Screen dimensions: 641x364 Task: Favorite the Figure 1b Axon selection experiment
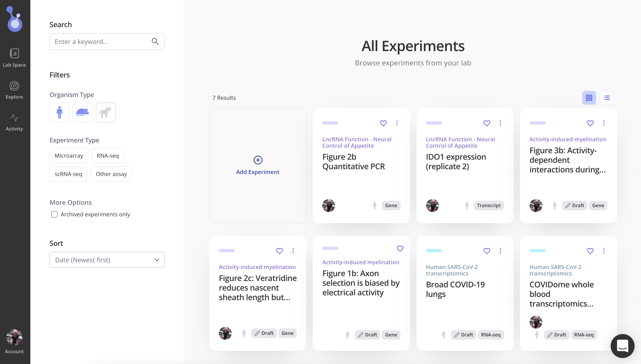click(x=400, y=248)
